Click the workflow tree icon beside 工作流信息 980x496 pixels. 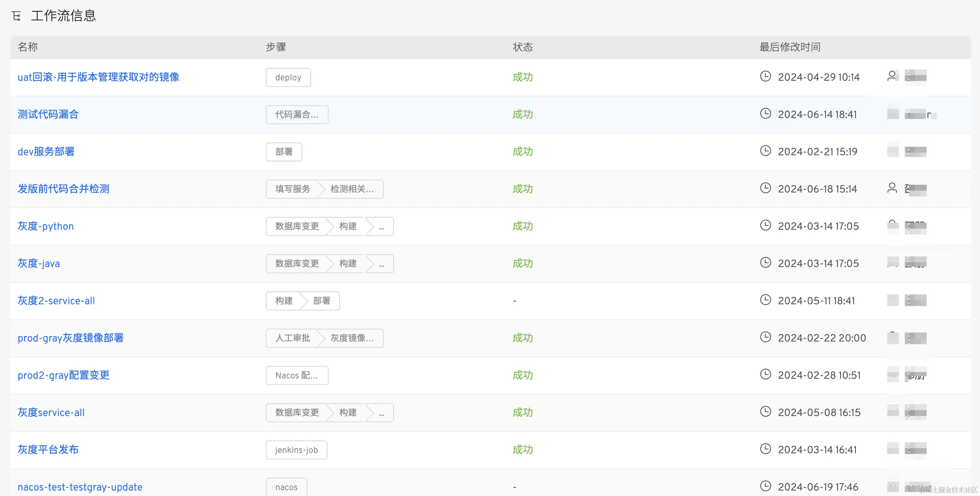point(16,16)
